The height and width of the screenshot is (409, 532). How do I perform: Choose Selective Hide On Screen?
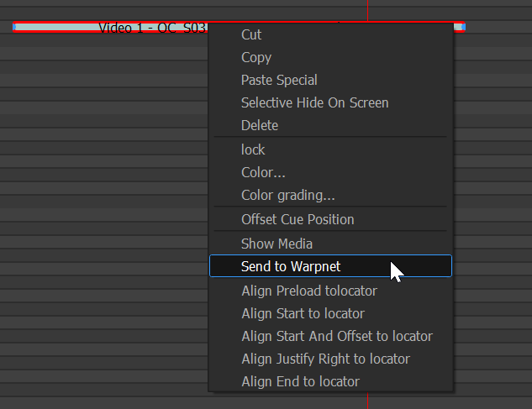[314, 102]
